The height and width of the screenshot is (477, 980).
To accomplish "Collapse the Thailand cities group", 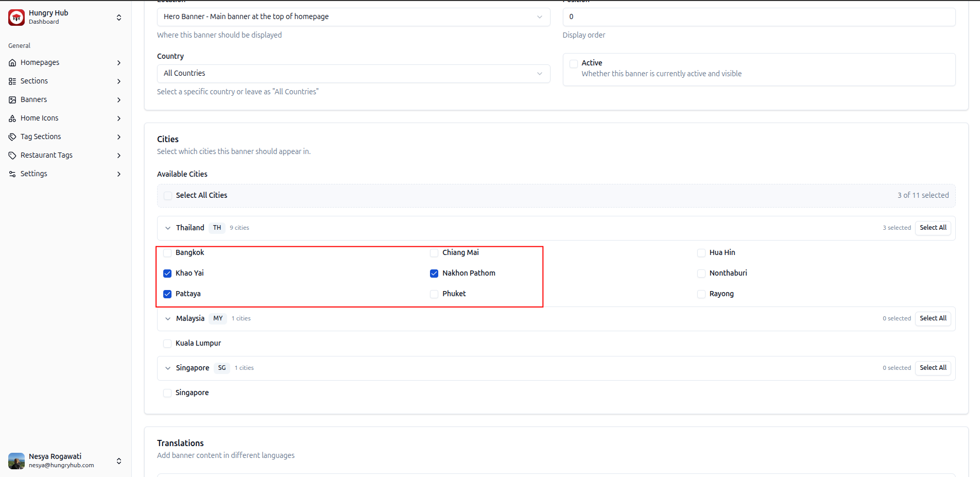I will [x=168, y=228].
